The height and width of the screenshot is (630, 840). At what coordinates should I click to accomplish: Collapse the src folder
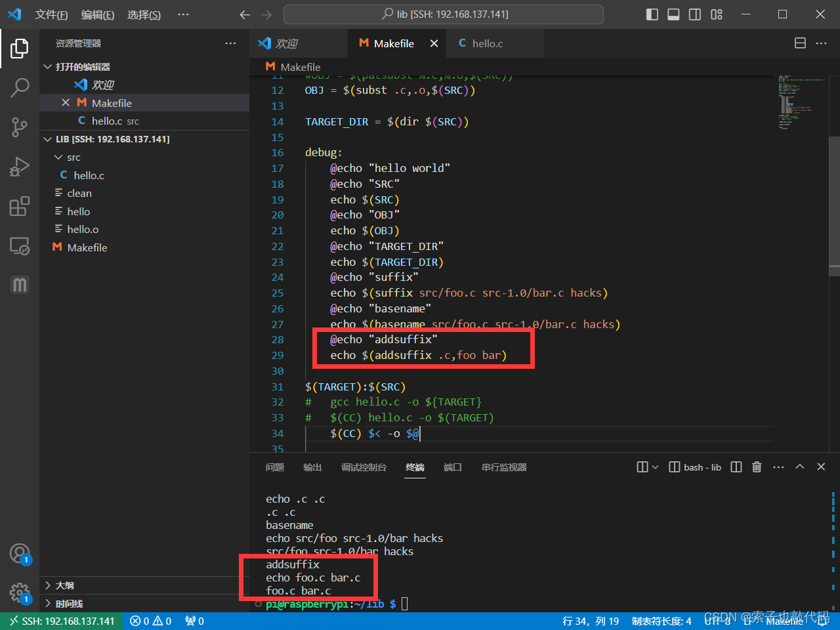coord(144,157)
